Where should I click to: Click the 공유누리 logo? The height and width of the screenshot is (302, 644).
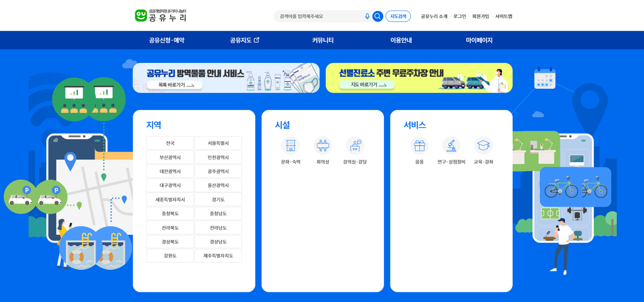pyautogui.click(x=160, y=16)
